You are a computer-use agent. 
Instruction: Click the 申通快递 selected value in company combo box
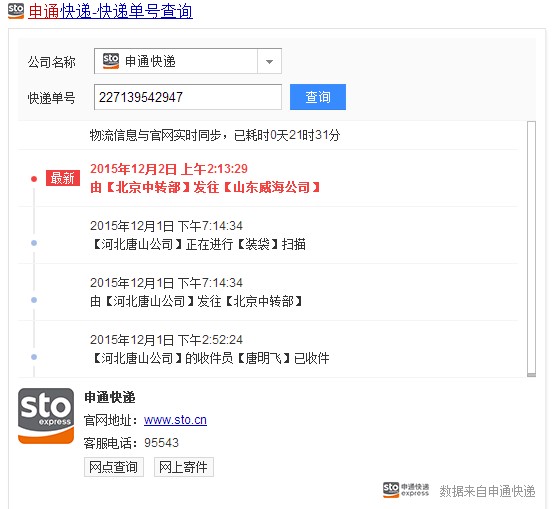150,61
